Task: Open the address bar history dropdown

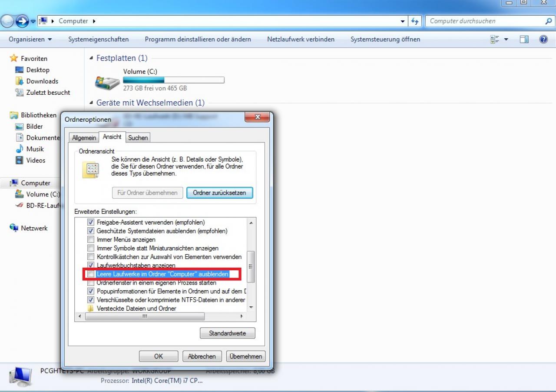Action: click(x=403, y=21)
